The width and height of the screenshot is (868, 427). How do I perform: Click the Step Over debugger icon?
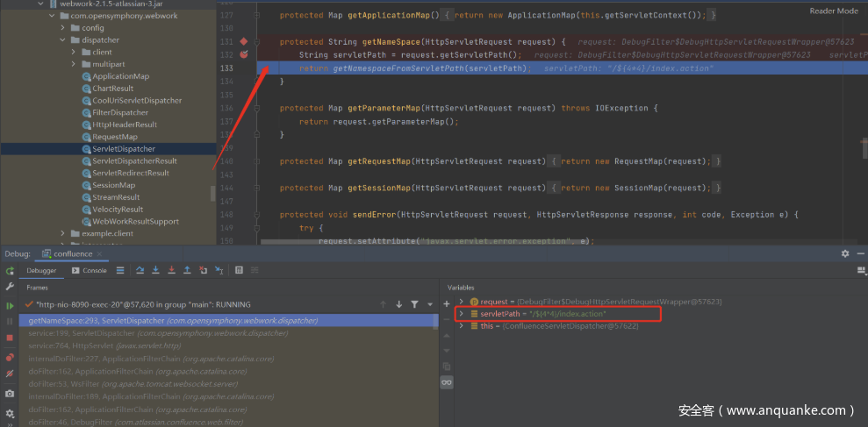click(140, 270)
